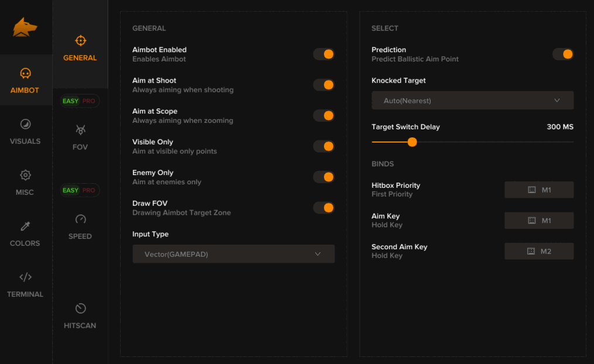Open the Terminal code icon

click(25, 277)
